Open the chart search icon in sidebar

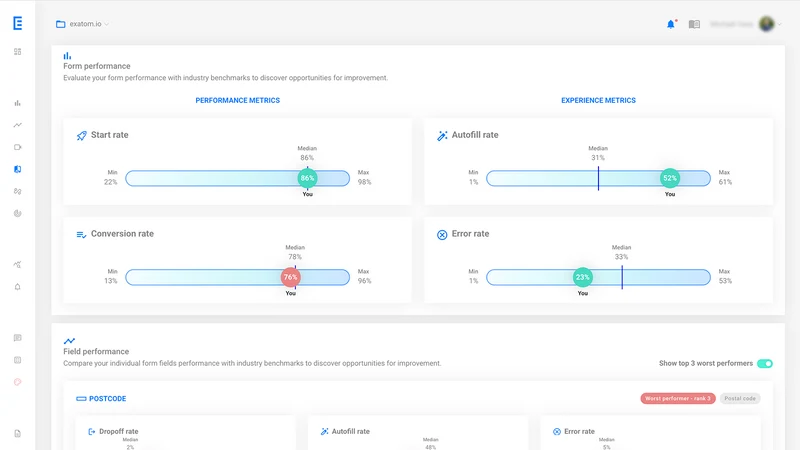18,264
